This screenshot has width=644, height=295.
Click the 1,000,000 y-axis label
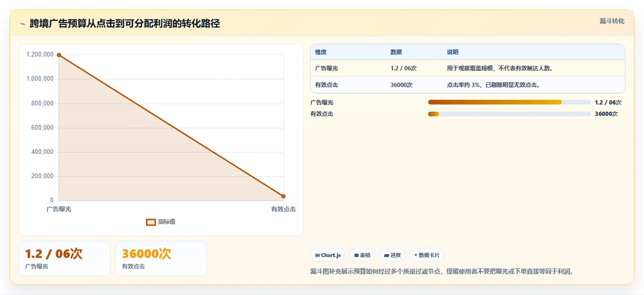point(40,79)
